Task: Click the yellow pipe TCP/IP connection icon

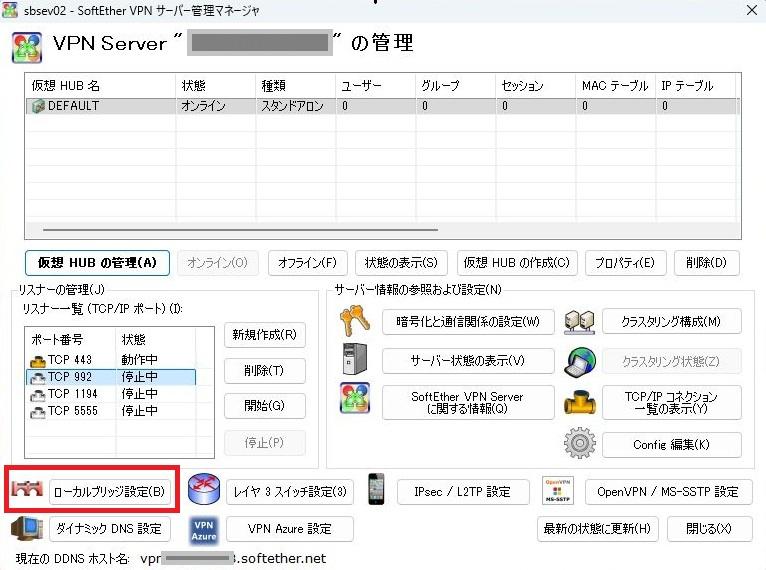Action: coord(579,402)
